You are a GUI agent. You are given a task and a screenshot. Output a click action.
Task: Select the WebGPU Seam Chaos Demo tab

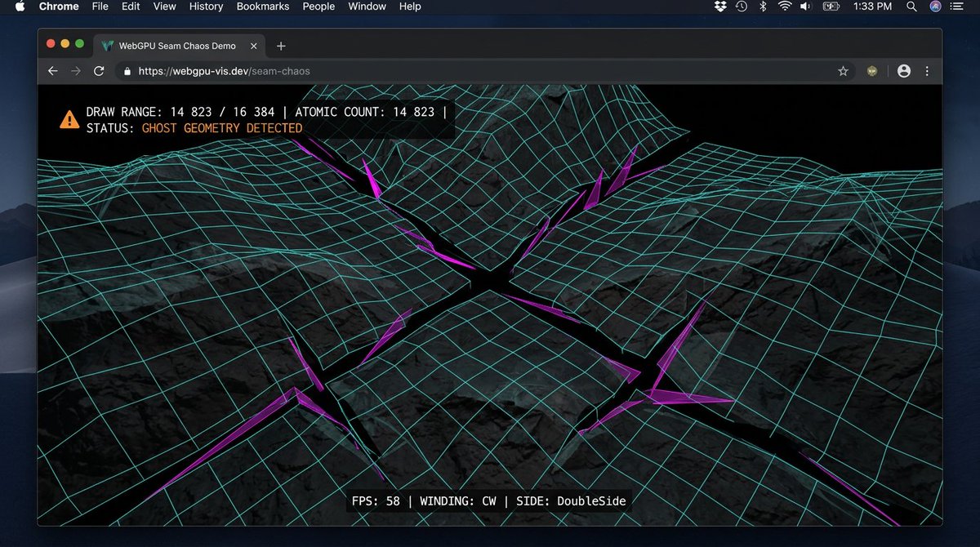coord(179,46)
